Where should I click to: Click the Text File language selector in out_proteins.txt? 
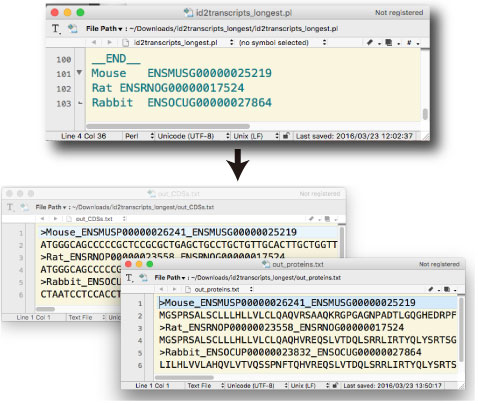point(205,385)
